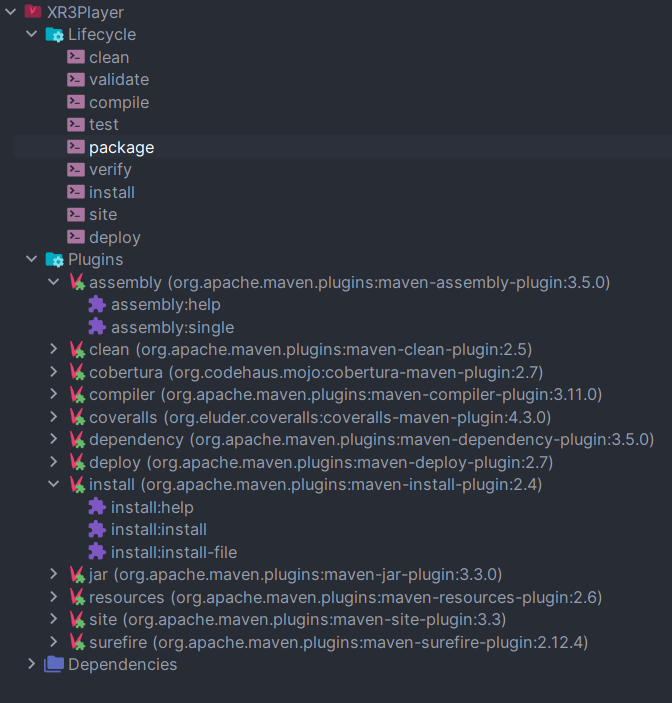672x703 pixels.
Task: Collapse the install plugin node
Action: click(x=54, y=485)
